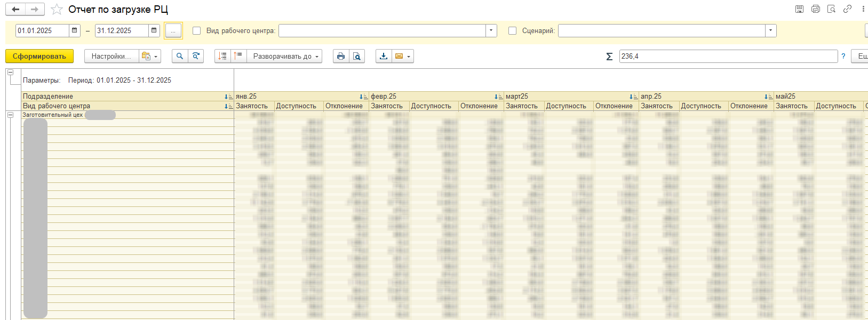The height and width of the screenshot is (320, 868).
Task: Open report variants dropdown next to Настройки
Action: [x=149, y=56]
